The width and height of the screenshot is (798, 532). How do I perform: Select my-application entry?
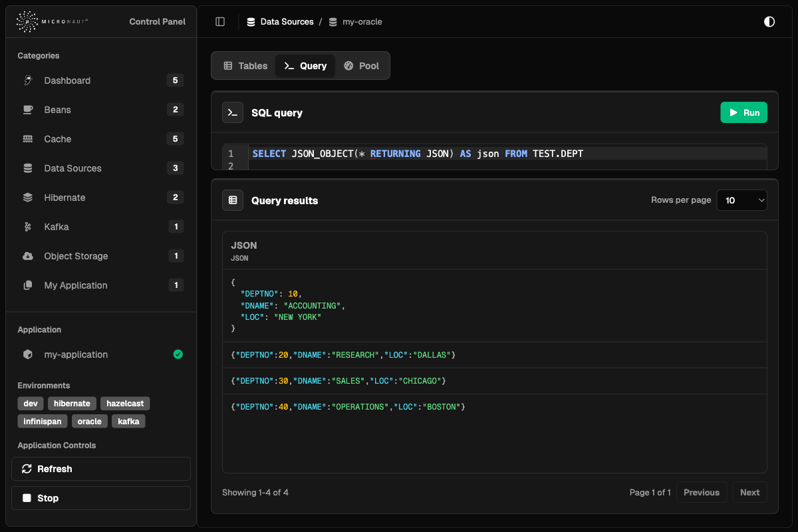click(101, 354)
